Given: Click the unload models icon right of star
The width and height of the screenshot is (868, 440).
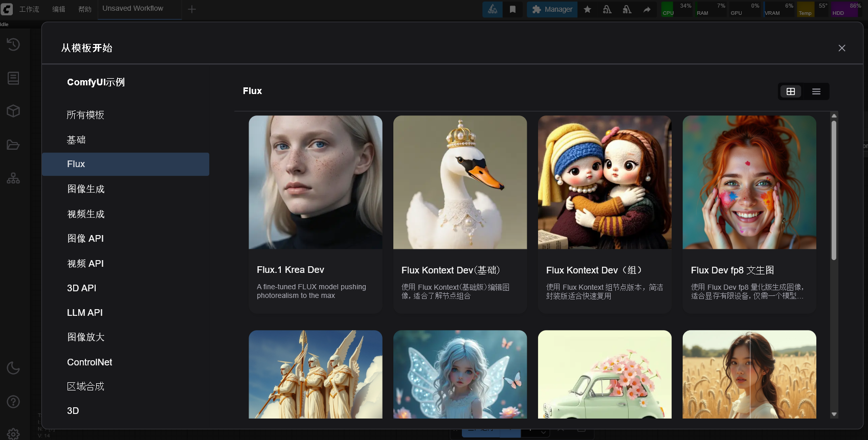Looking at the screenshot, I should tap(607, 9).
